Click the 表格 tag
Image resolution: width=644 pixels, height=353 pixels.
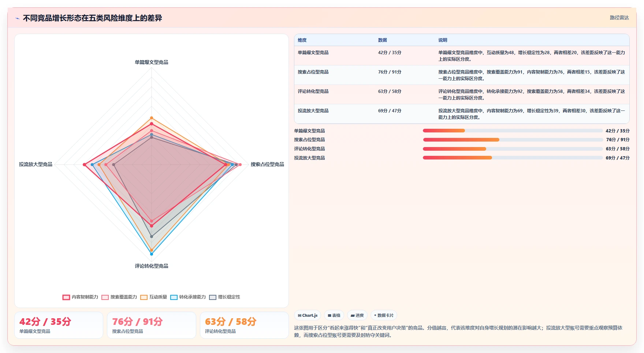tap(334, 315)
